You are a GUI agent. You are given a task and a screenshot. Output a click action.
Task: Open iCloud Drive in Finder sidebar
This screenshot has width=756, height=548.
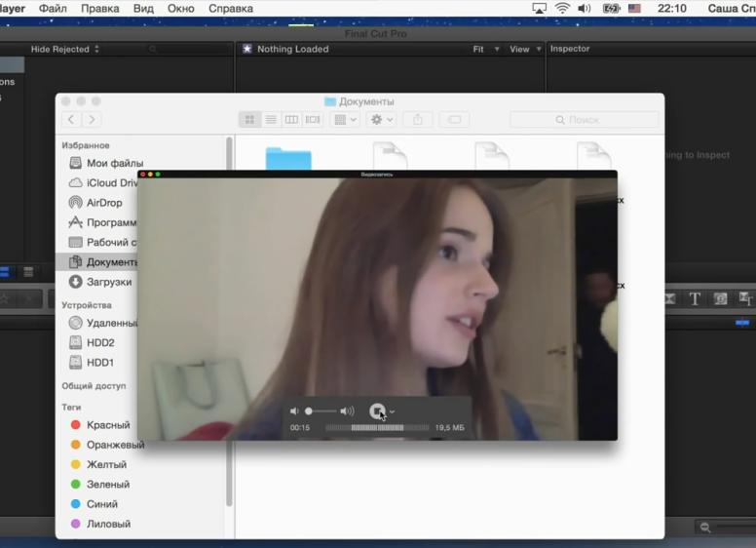(x=102, y=182)
